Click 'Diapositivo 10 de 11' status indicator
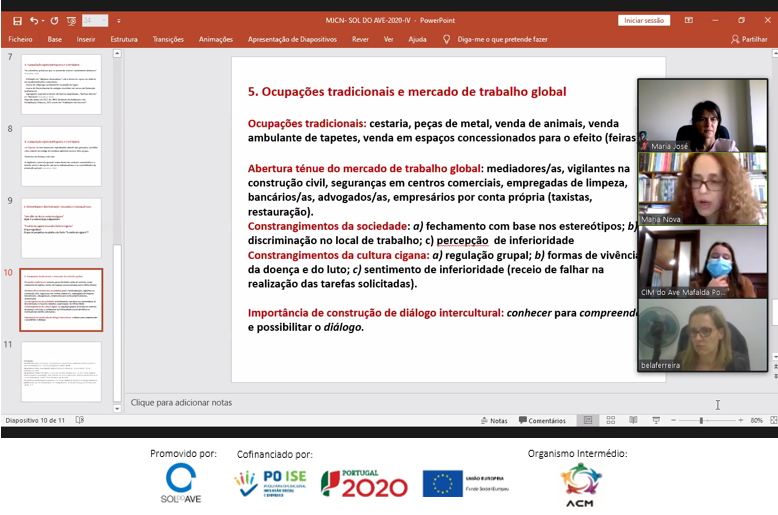The width and height of the screenshot is (778, 515). coord(35,420)
